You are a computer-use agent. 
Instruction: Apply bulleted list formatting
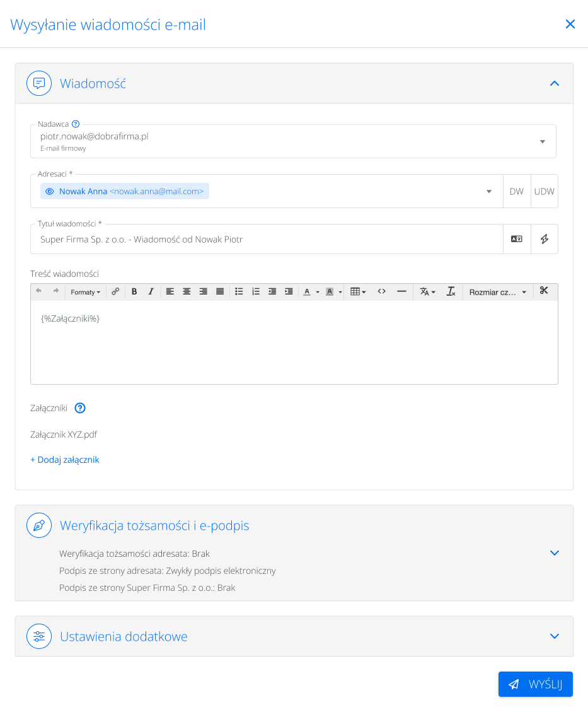[x=239, y=292]
